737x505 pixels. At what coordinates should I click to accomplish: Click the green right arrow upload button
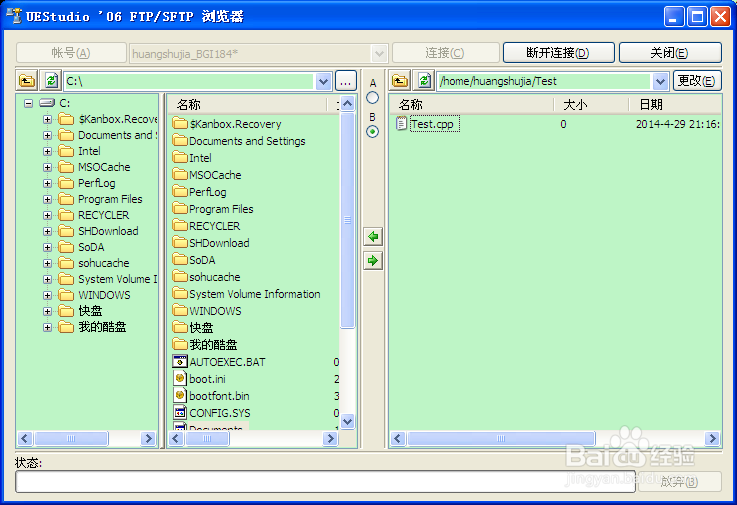[x=373, y=260]
